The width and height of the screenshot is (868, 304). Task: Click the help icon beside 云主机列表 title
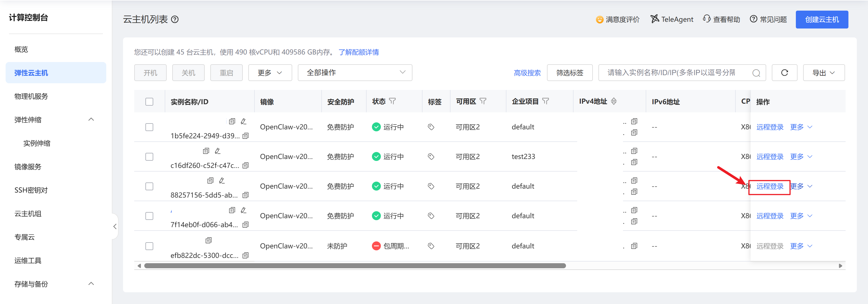(175, 20)
